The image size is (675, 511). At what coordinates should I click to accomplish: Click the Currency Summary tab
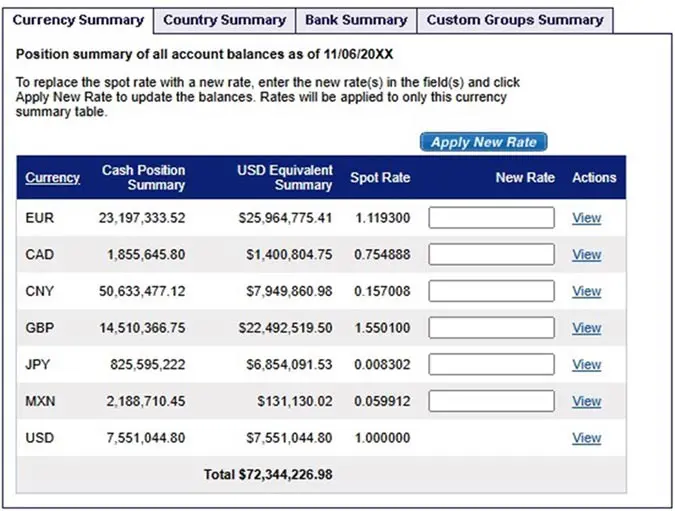[x=78, y=20]
